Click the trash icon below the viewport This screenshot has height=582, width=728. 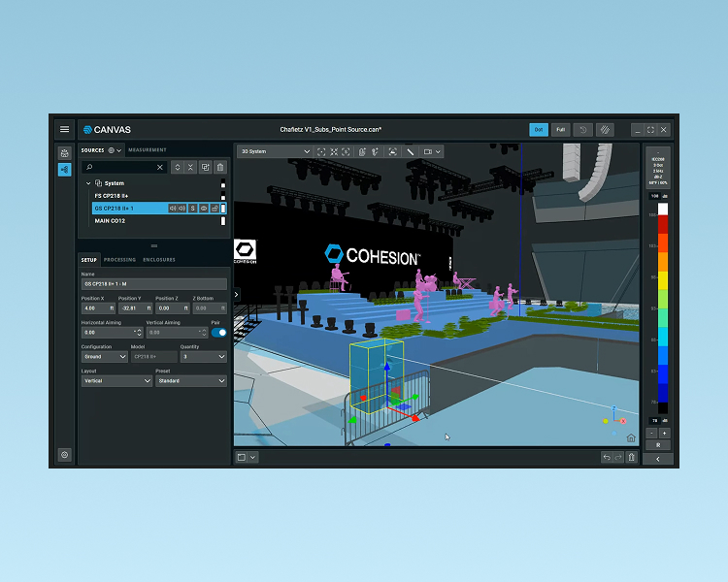[x=632, y=457]
